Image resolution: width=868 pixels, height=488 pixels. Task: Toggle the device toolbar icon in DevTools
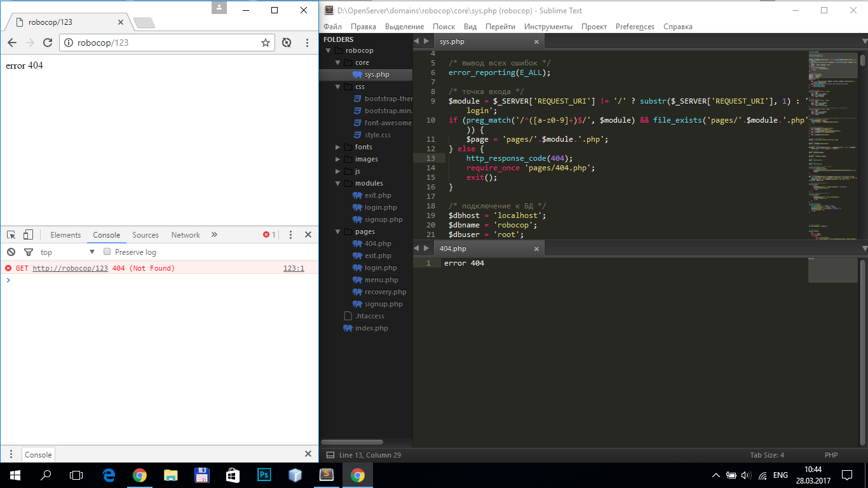[x=28, y=234]
